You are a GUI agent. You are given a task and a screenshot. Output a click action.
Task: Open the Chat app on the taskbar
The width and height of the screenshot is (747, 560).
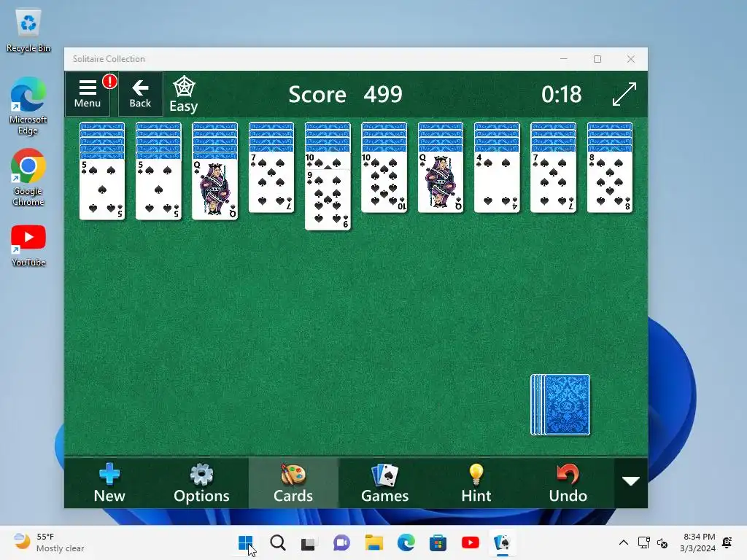tap(341, 542)
